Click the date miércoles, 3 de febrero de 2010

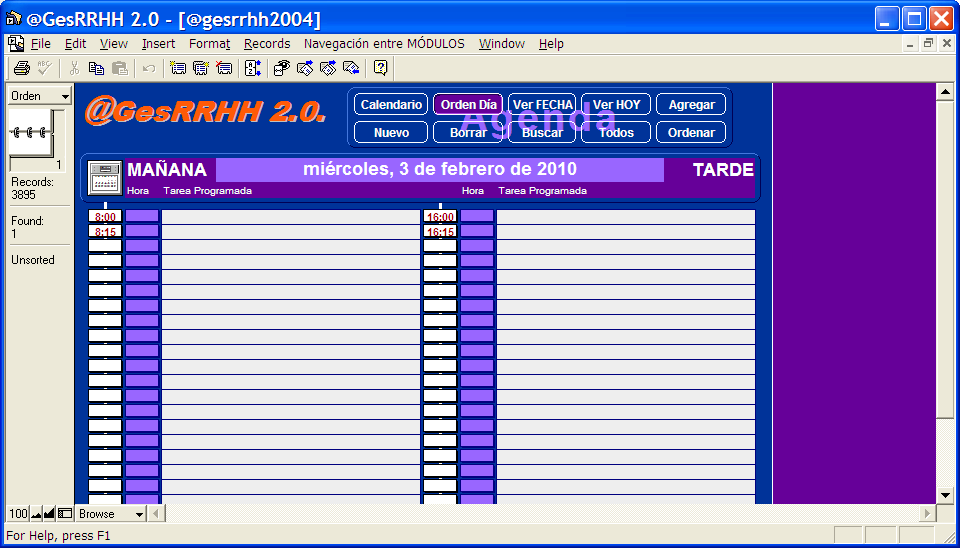tap(440, 170)
